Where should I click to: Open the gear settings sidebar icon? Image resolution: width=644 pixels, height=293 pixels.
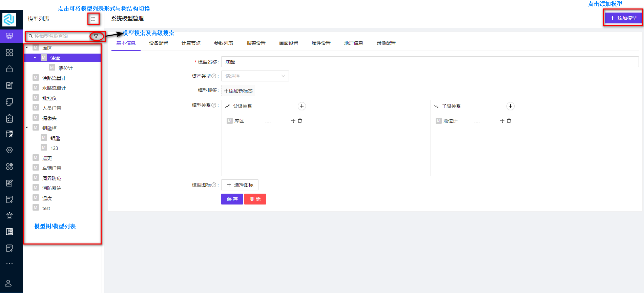pos(9,150)
